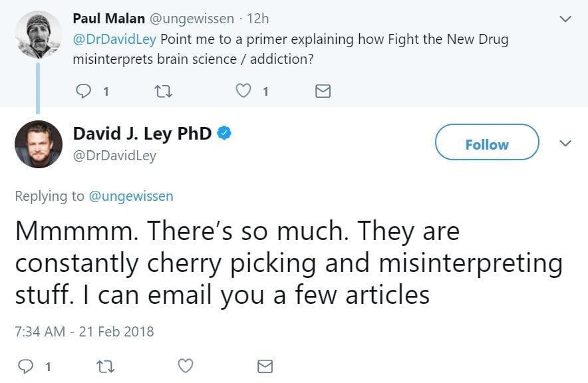Click the @DrDavidLey mention in Paul's tweet
This screenshot has height=383, width=588.
pyautogui.click(x=114, y=39)
